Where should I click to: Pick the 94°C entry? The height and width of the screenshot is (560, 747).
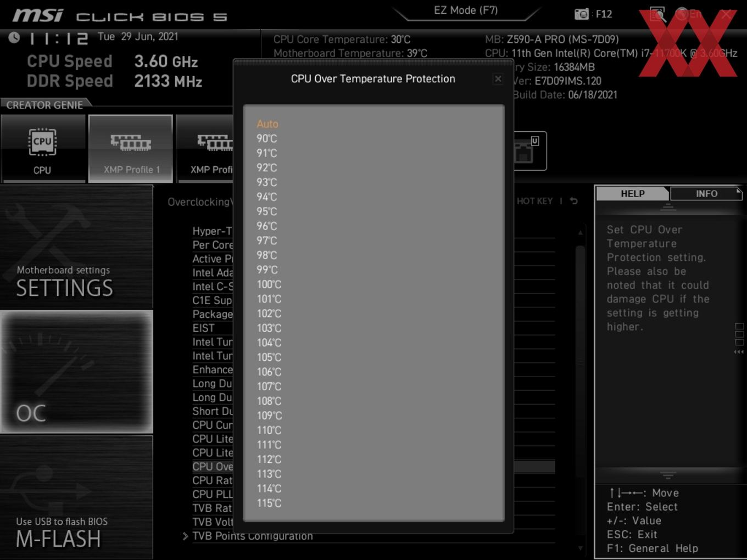pyautogui.click(x=267, y=197)
